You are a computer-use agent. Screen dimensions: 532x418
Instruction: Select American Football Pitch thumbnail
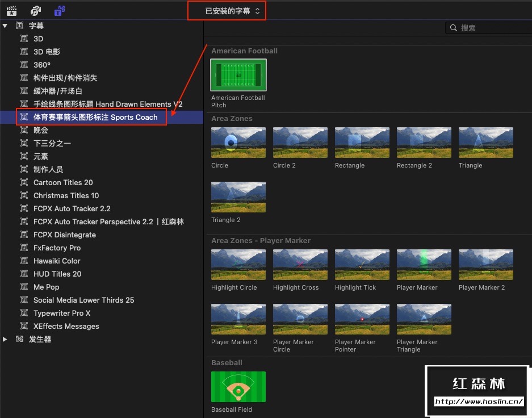238,75
